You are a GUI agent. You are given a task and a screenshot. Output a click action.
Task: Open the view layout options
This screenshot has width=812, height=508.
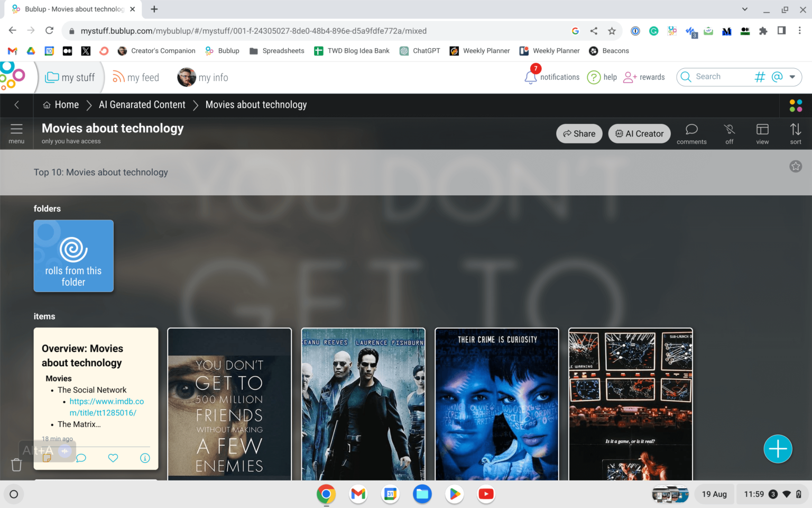(762, 130)
